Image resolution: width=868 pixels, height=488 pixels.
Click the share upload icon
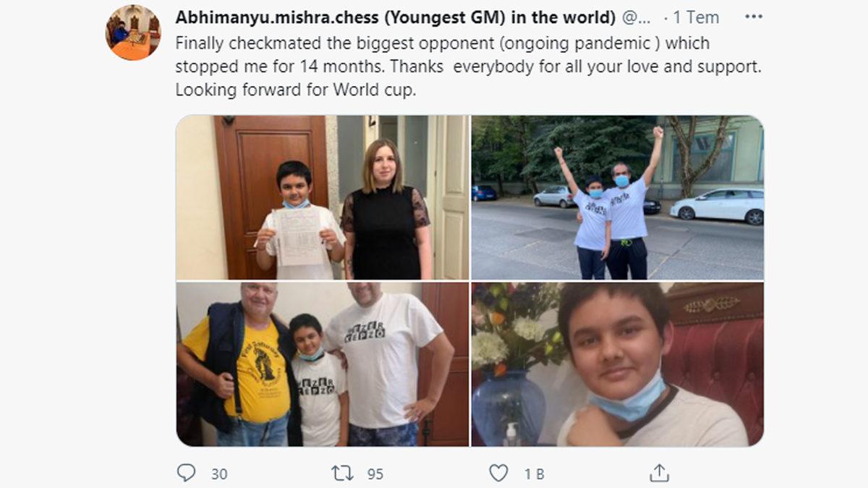(658, 473)
